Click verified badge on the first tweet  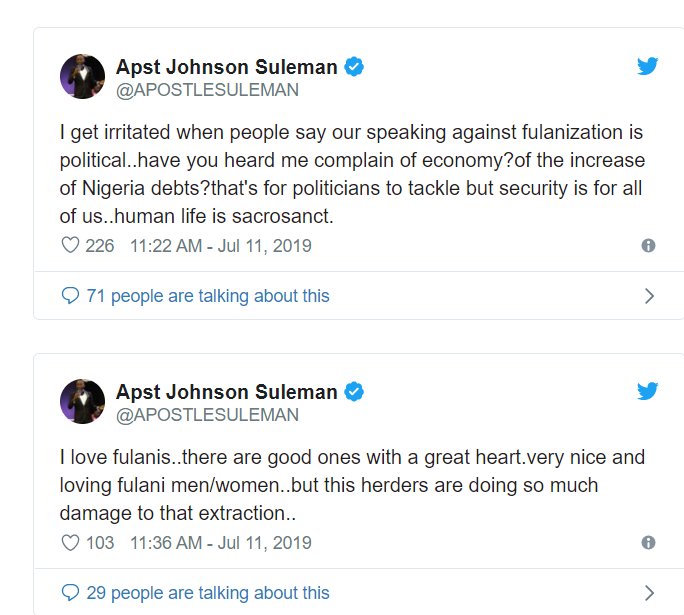tap(354, 67)
